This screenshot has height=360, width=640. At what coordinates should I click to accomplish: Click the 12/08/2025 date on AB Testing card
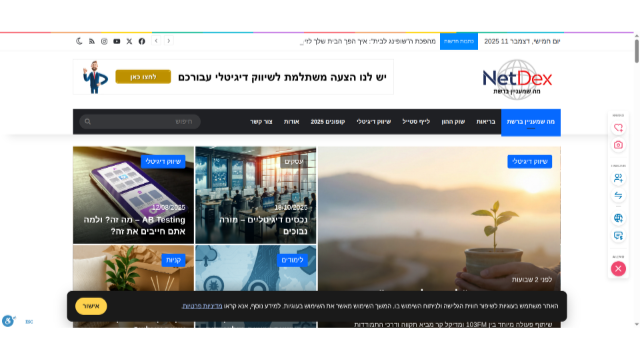tap(169, 207)
